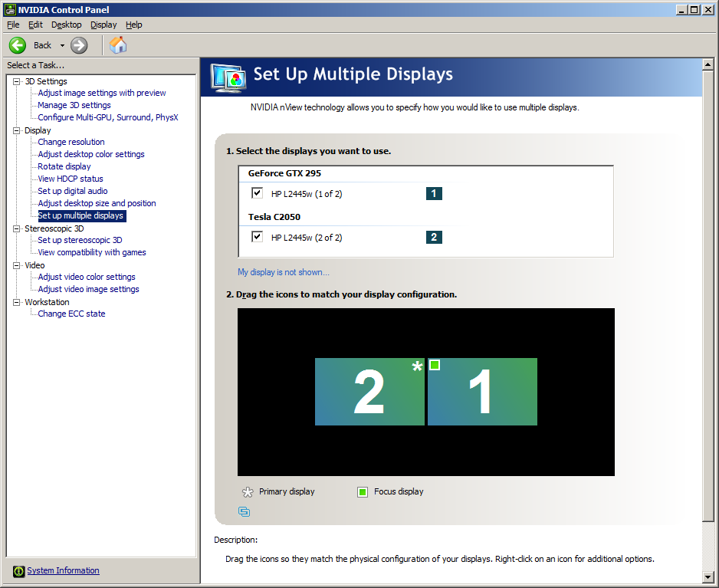This screenshot has width=719, height=588.
Task: Open Set up digital audio task
Action: [x=73, y=191]
